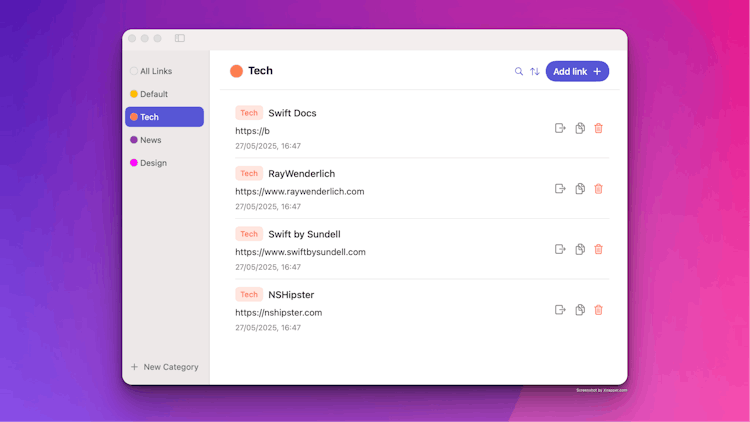Click the Swift by Sundell title
750x422 pixels.
coord(304,234)
